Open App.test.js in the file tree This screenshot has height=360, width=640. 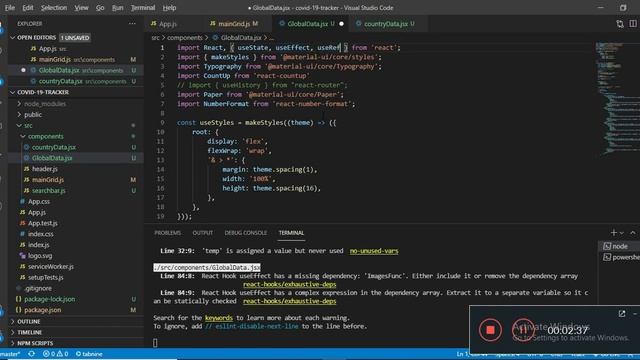(x=42, y=223)
